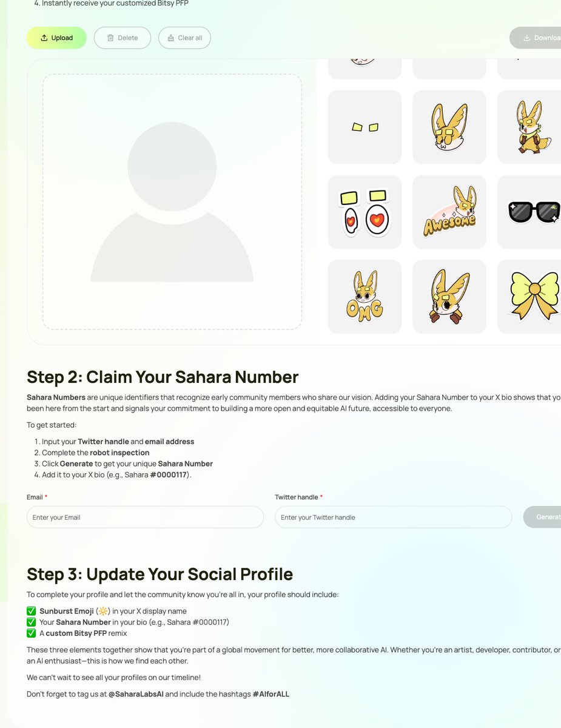The image size is (561, 728).
Task: Click the Generate button
Action: (542, 517)
